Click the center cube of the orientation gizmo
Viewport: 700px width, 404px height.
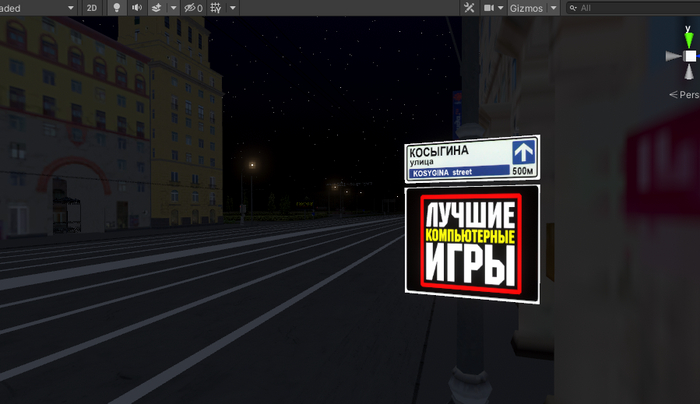pos(690,56)
